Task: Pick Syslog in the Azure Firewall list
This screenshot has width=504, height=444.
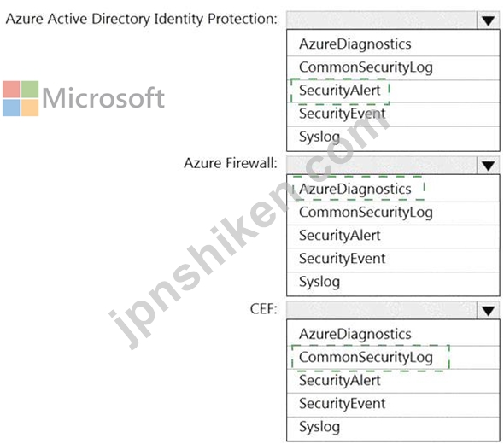Action: tap(393, 283)
